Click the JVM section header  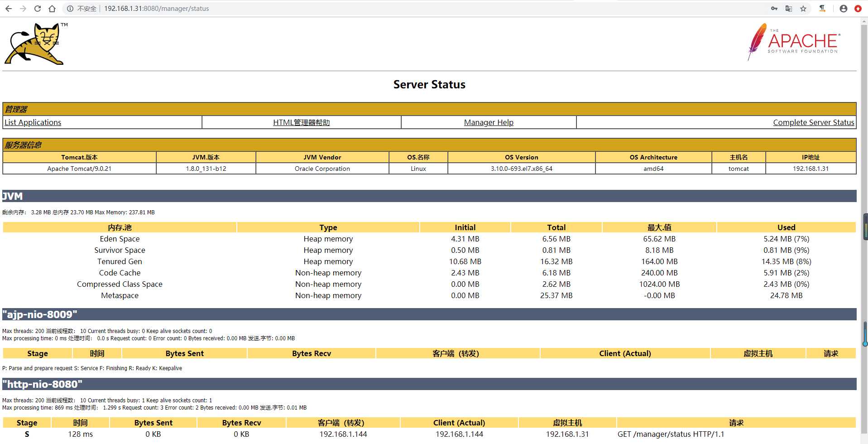tap(429, 196)
